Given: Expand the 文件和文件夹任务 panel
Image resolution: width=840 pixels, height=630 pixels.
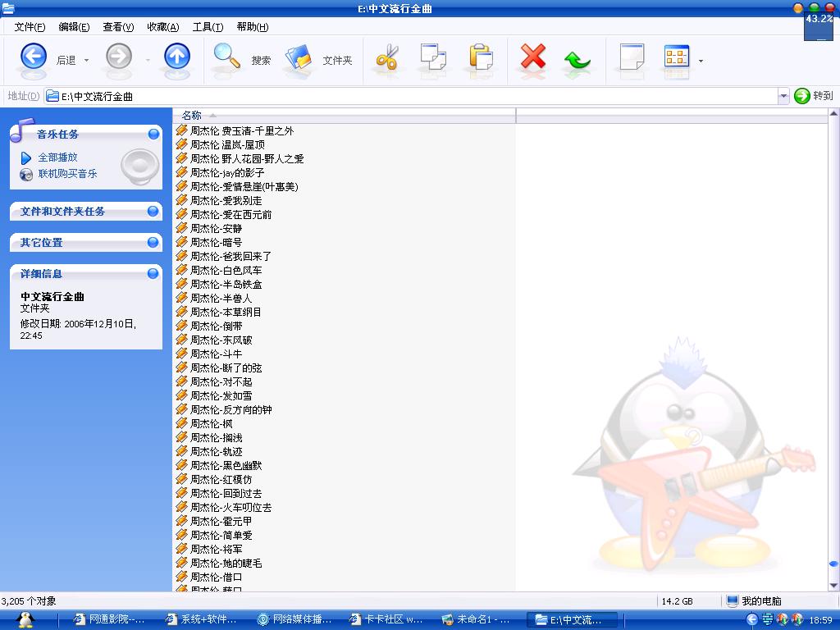Looking at the screenshot, I should tap(153, 212).
